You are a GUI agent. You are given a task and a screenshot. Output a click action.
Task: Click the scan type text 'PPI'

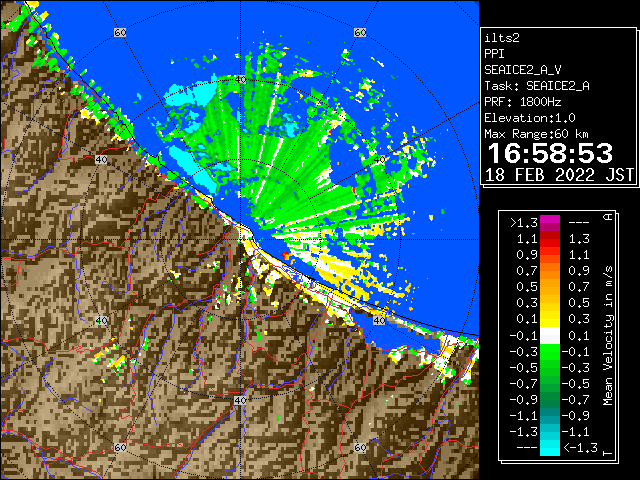click(x=494, y=54)
